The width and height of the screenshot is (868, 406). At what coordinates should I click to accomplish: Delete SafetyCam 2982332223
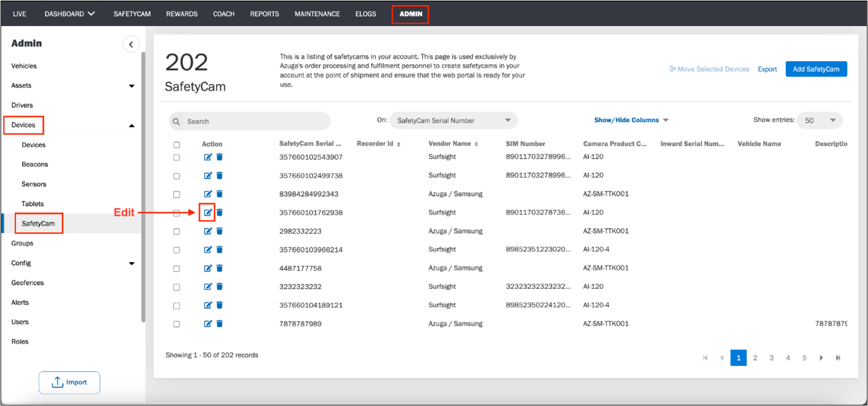219,231
